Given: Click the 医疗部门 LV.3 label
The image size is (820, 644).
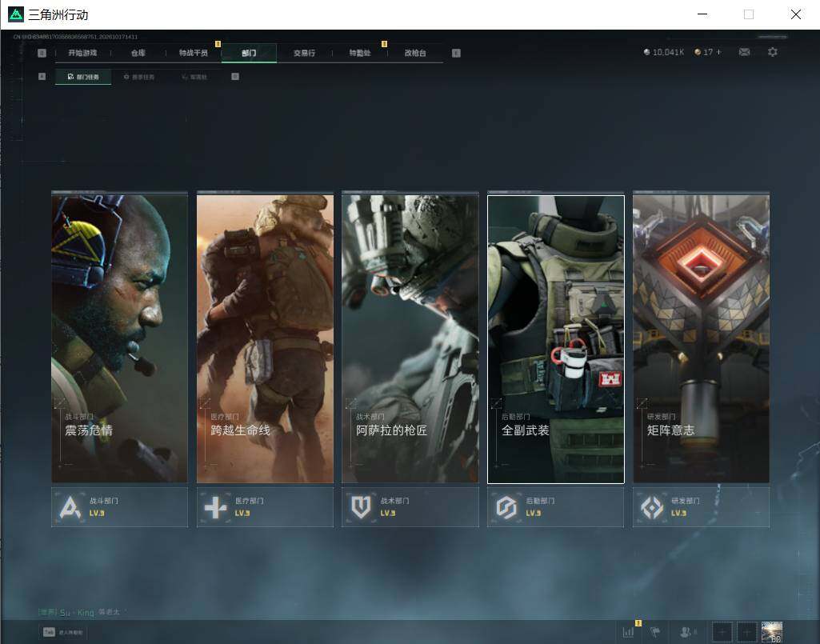Looking at the screenshot, I should tap(249, 507).
